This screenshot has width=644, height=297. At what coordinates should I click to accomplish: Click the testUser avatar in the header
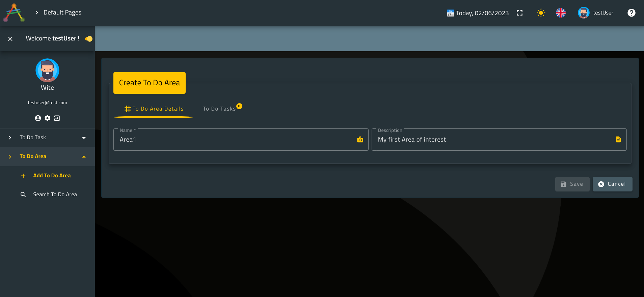584,13
